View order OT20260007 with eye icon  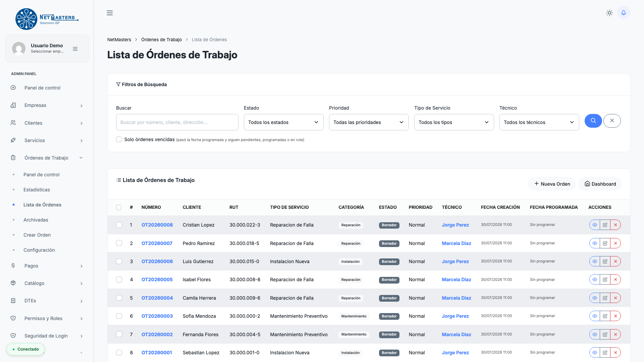pyautogui.click(x=595, y=243)
